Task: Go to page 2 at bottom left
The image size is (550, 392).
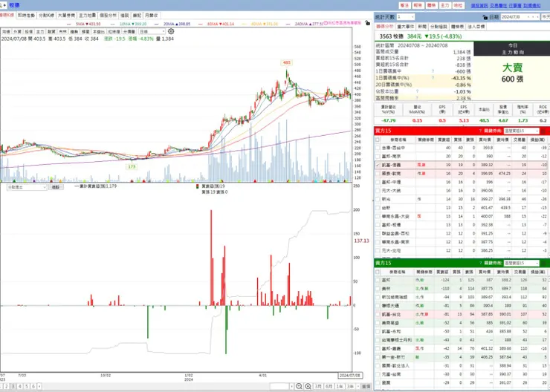Action: pos(6,386)
